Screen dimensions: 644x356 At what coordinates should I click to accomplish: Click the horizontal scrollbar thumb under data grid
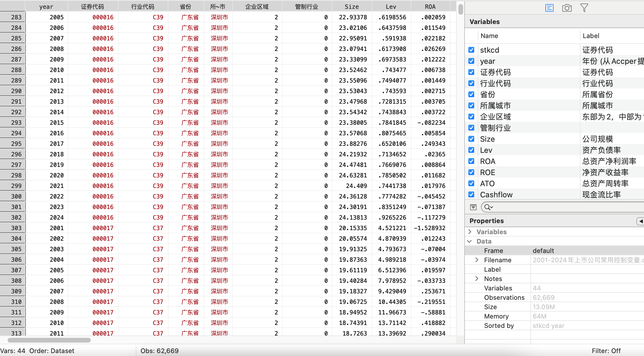click(49, 340)
